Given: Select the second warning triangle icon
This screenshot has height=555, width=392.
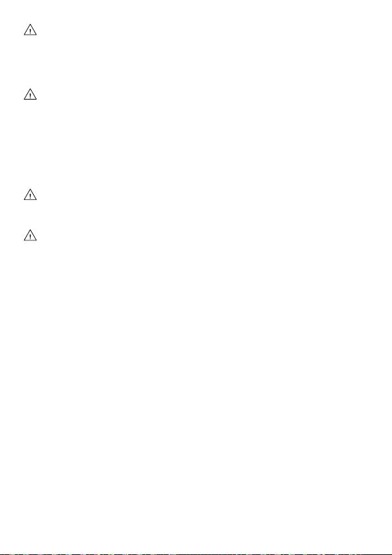Looking at the screenshot, I should click(30, 94).
